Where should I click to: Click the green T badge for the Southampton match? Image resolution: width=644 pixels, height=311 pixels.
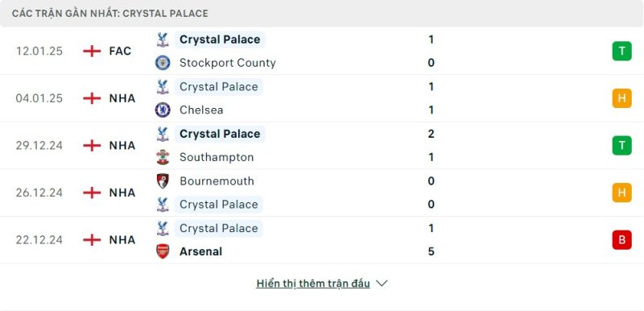pyautogui.click(x=621, y=146)
